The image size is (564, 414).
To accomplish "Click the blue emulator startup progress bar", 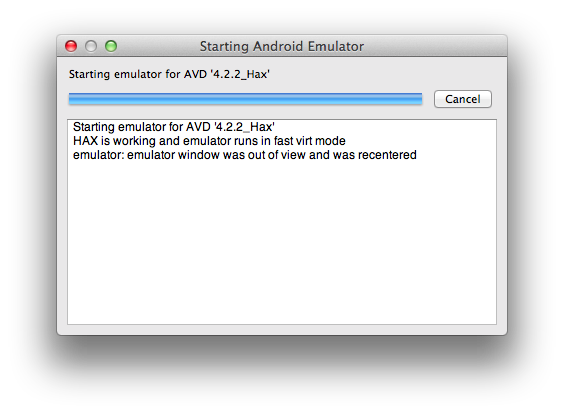I will 245,99.
